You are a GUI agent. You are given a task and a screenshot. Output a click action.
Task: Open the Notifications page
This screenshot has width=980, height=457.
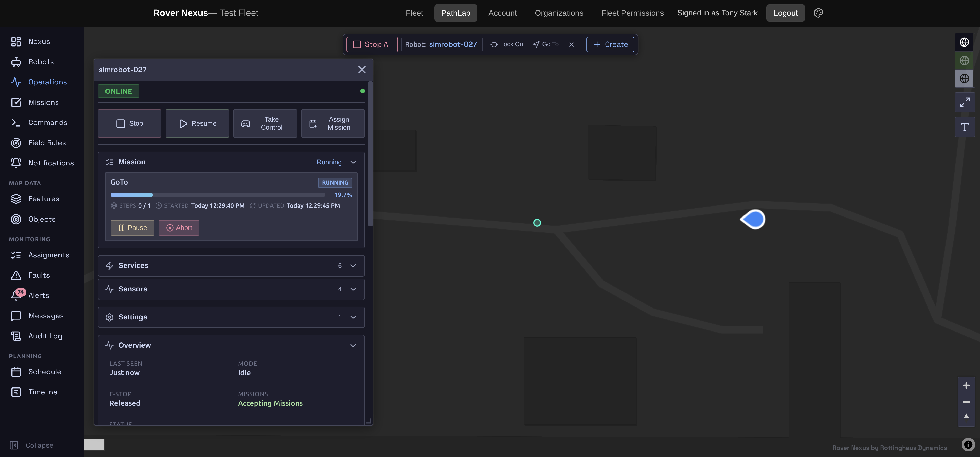[42, 163]
